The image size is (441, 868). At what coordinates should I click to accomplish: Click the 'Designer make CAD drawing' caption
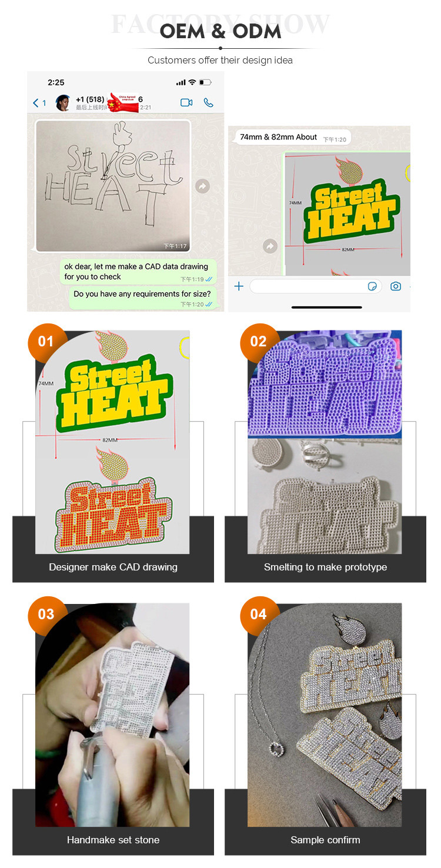[x=113, y=567]
